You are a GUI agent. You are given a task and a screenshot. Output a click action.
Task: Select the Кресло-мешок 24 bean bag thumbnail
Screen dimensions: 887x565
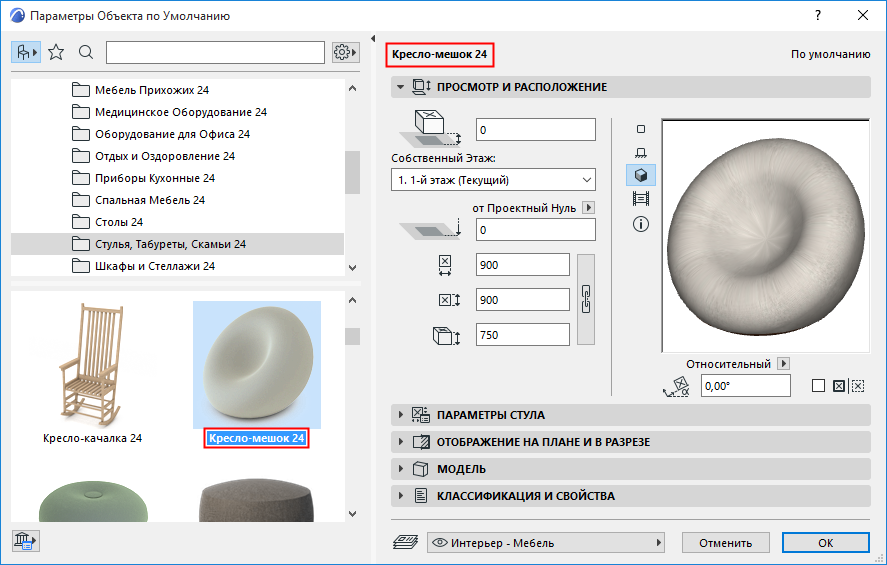coord(257,365)
